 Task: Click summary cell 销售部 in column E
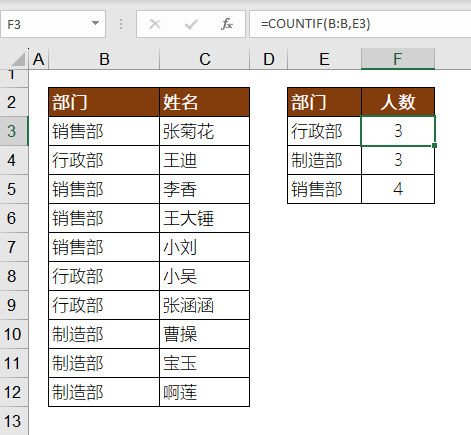324,189
